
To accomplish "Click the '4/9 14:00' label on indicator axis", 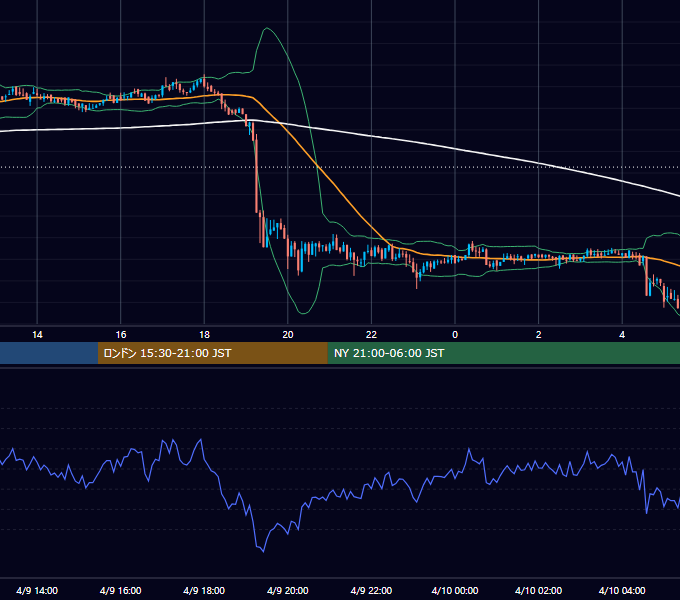I will tap(37, 590).
